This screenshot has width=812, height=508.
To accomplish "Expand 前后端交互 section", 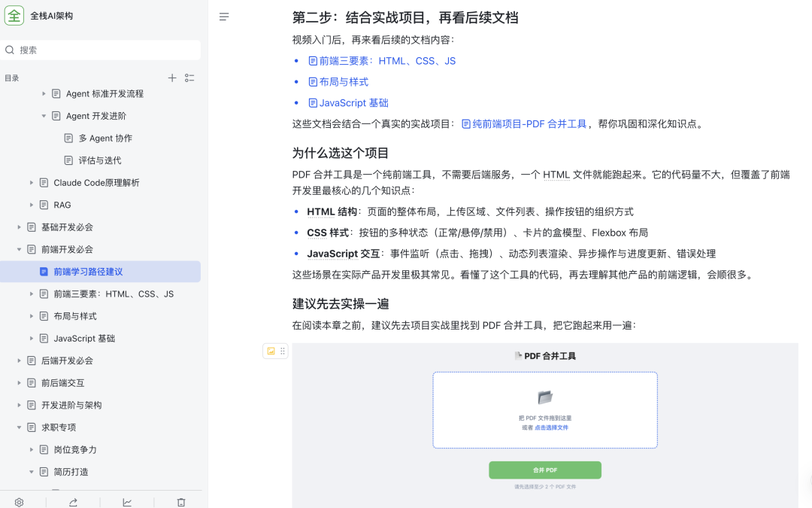I will point(19,382).
